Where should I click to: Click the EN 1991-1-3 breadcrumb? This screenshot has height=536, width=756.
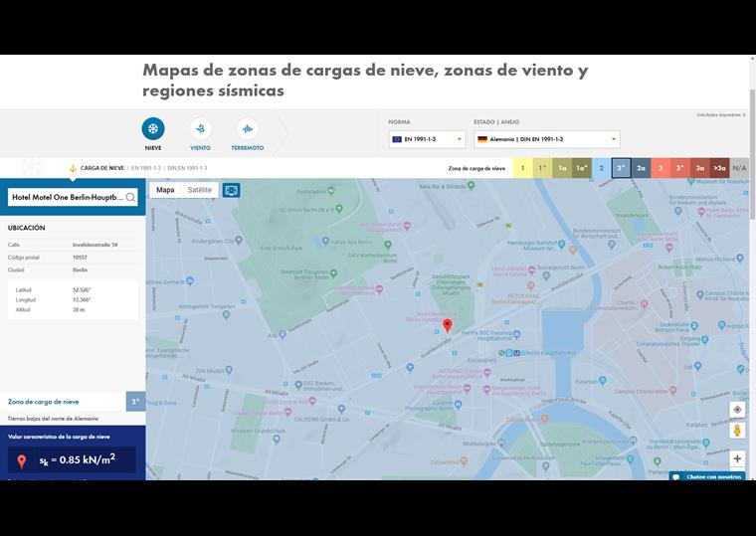[146, 168]
